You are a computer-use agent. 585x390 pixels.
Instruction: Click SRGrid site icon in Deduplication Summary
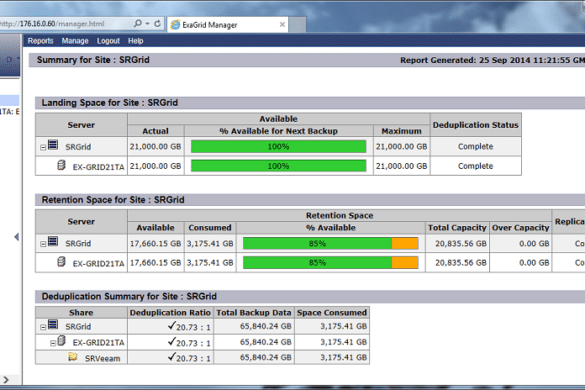53,324
